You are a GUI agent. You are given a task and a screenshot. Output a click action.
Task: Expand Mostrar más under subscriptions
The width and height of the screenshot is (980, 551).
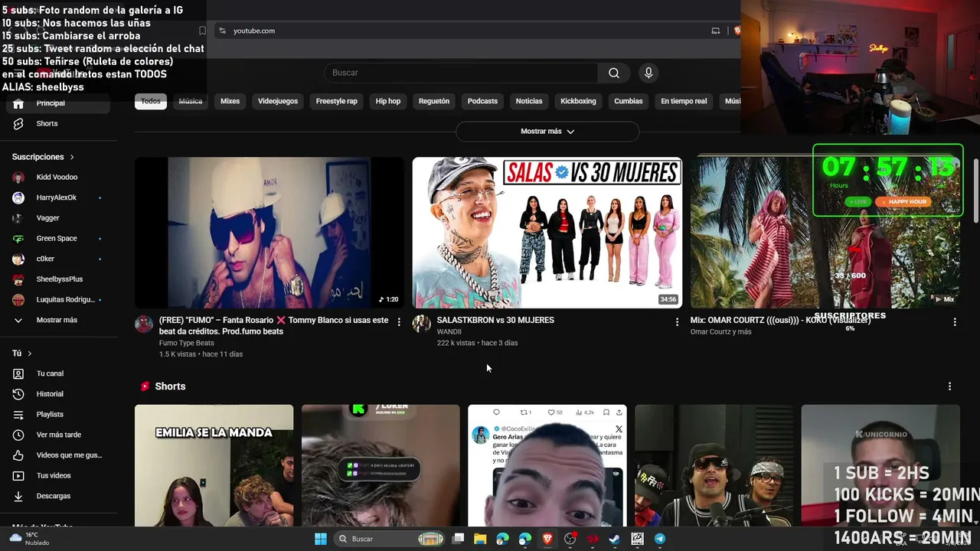(58, 320)
